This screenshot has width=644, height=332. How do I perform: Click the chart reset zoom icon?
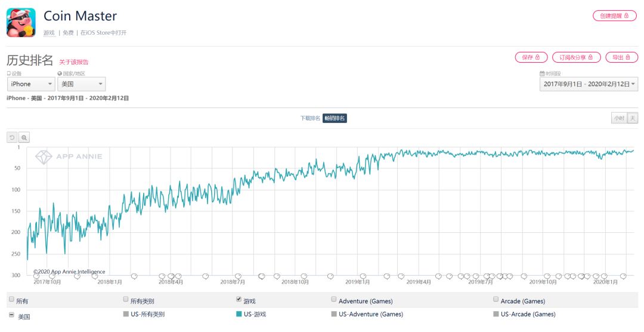12,137
